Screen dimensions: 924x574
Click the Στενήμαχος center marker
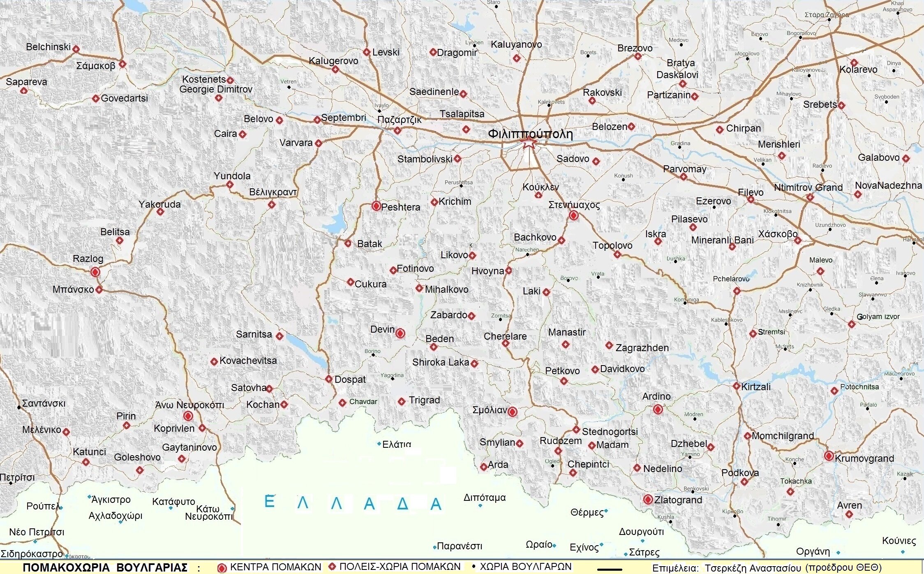(x=573, y=215)
